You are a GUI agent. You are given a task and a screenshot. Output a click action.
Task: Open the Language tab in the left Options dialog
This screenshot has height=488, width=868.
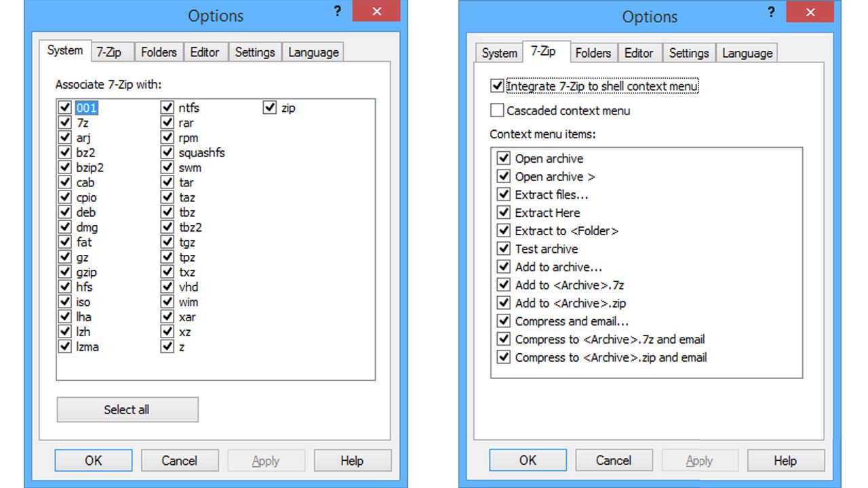pyautogui.click(x=313, y=52)
